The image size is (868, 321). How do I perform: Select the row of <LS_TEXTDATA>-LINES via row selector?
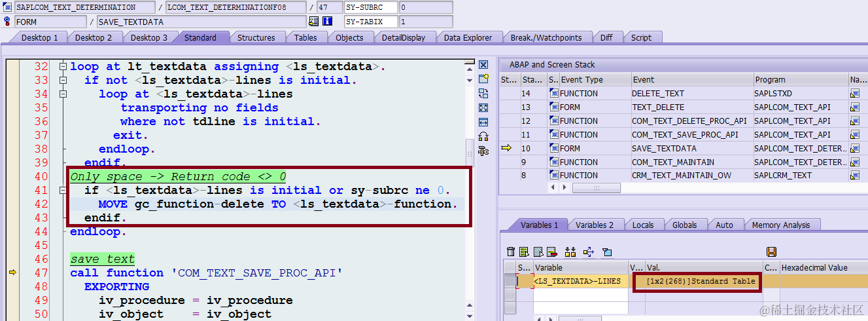coord(510,281)
